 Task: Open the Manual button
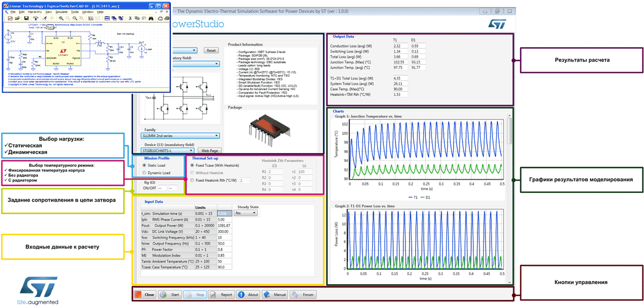click(274, 294)
